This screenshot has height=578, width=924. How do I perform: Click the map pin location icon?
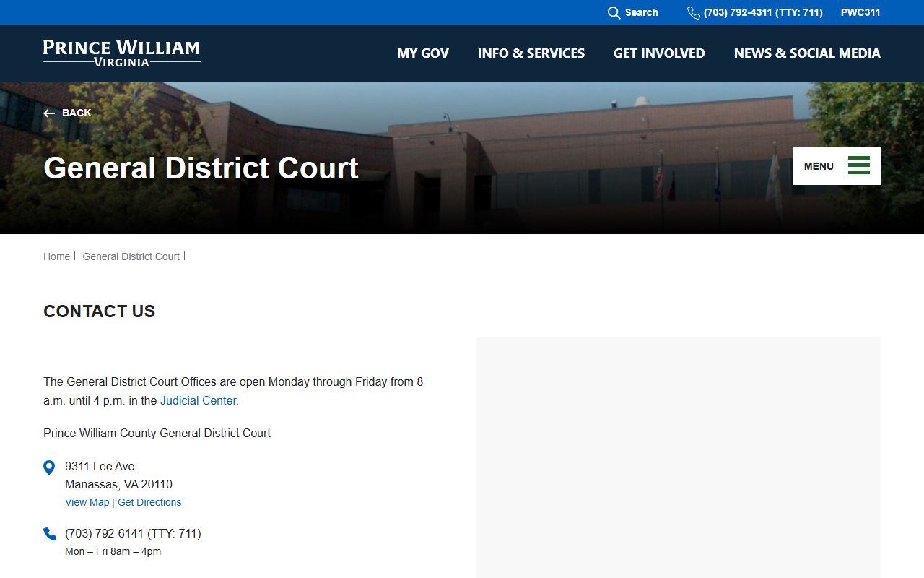click(49, 467)
